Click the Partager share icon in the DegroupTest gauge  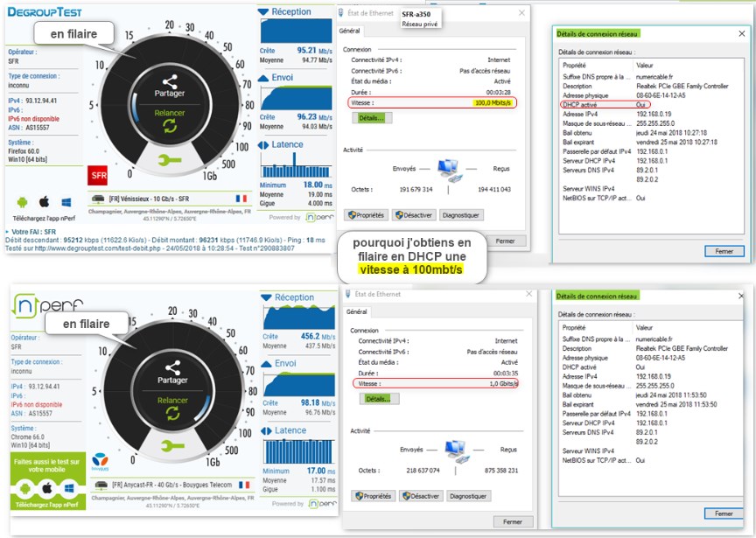[169, 81]
